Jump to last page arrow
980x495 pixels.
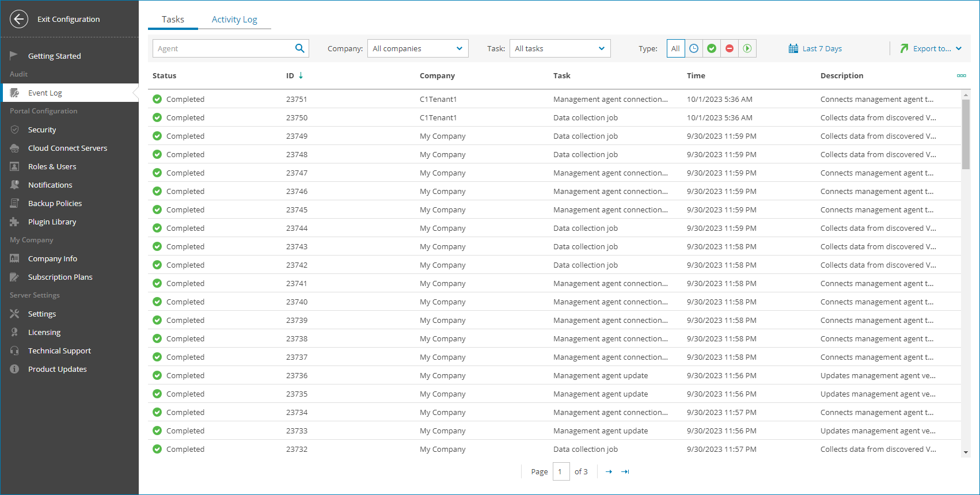pyautogui.click(x=625, y=472)
